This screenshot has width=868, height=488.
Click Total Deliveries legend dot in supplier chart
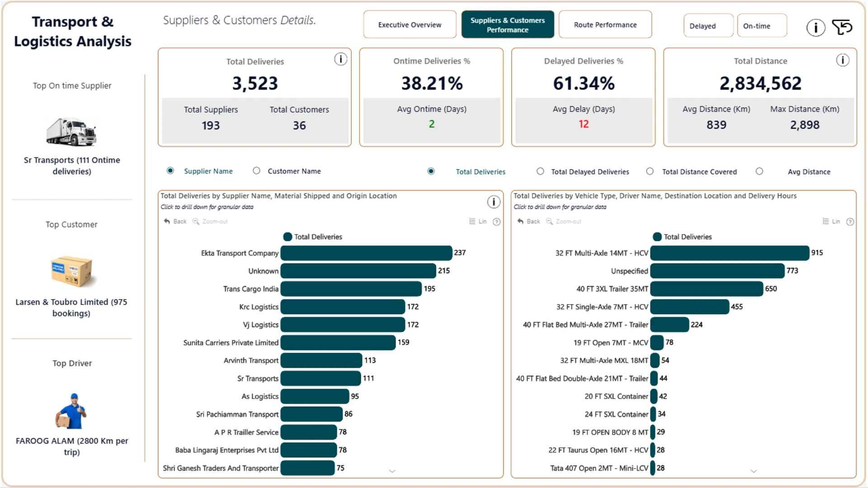tap(288, 237)
